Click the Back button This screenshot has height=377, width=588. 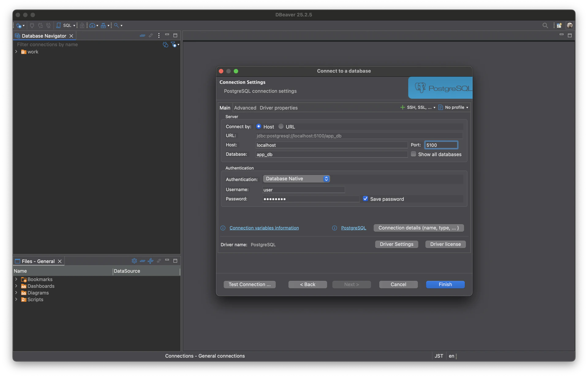coord(307,284)
